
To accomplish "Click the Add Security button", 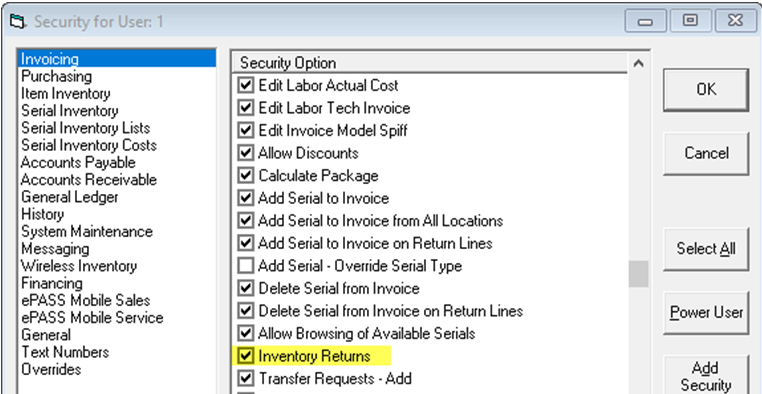I will tap(706, 376).
